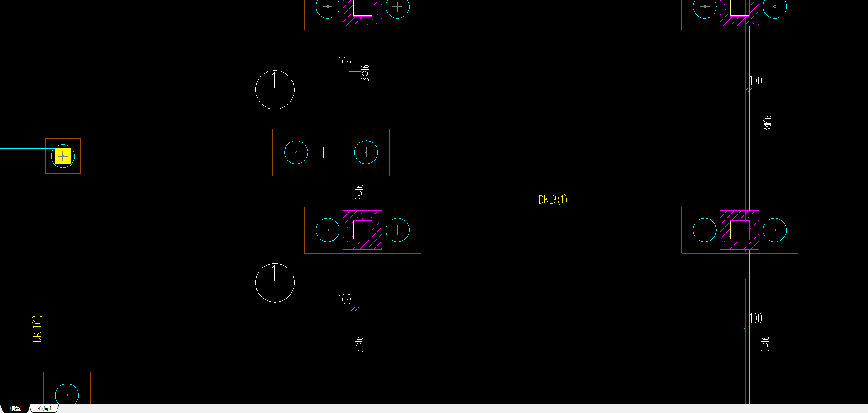Switch to the 模型 model tab

(15, 408)
